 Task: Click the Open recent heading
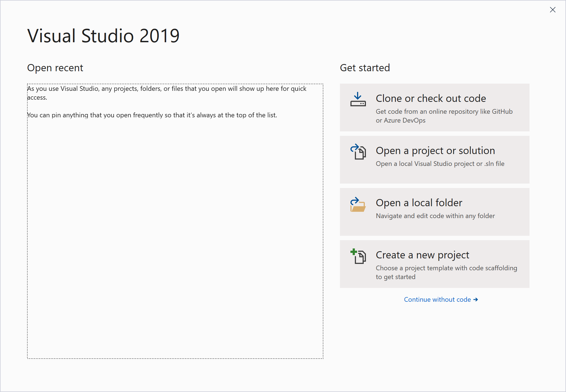pos(55,68)
